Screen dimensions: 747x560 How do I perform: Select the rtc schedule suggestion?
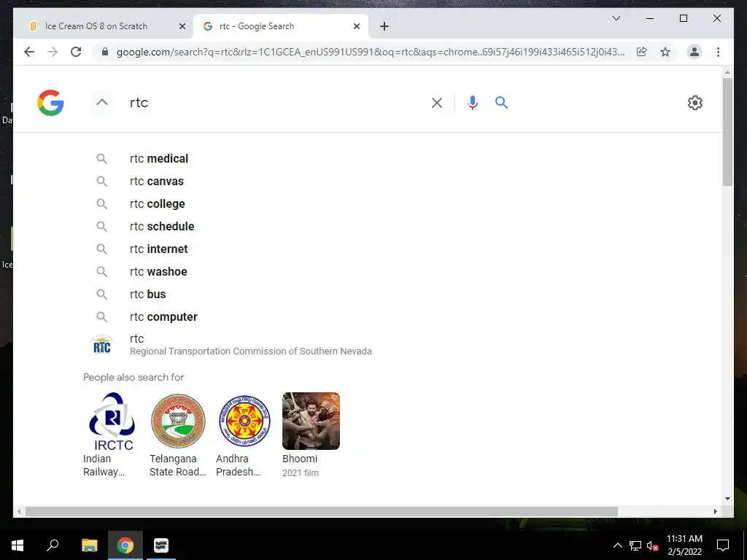coord(162,227)
